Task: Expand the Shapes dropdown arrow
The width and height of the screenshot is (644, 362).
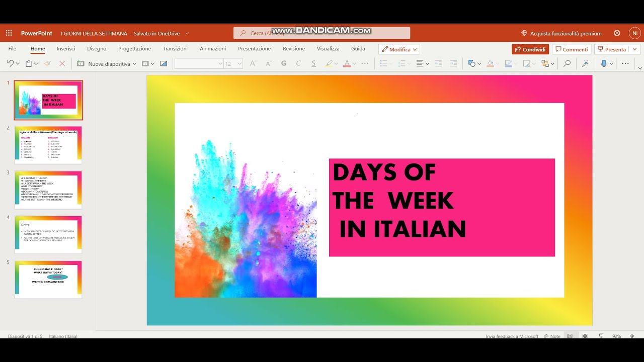Action: pyautogui.click(x=479, y=64)
